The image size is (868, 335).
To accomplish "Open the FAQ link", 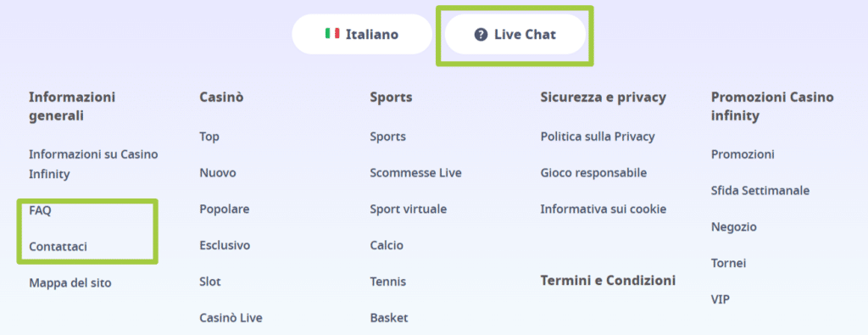I will 40,210.
